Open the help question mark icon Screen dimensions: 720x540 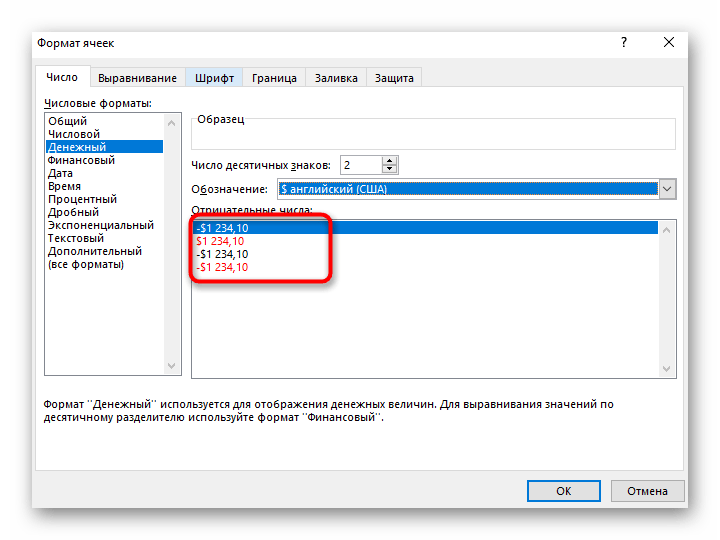click(624, 43)
